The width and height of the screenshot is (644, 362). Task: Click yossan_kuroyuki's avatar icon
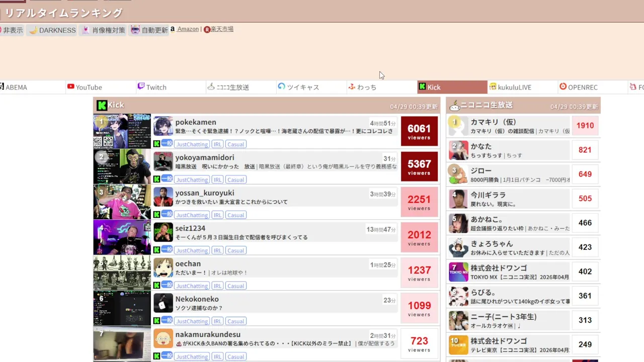coord(163,197)
